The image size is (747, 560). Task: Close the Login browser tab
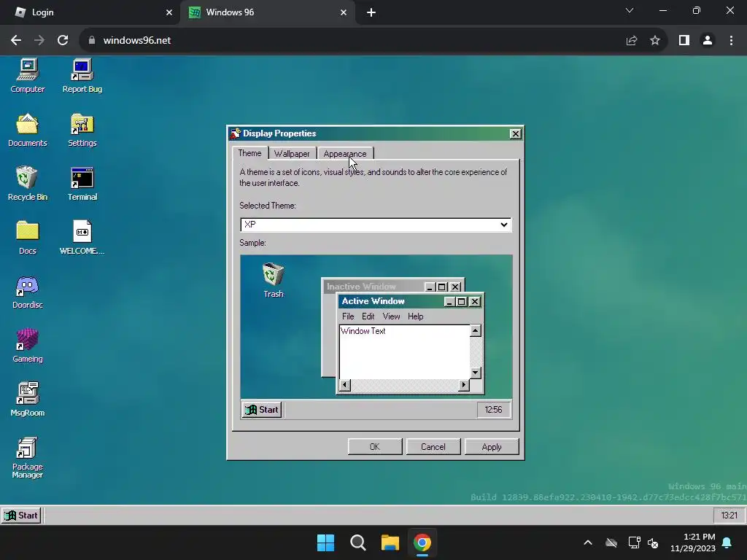[x=169, y=12]
